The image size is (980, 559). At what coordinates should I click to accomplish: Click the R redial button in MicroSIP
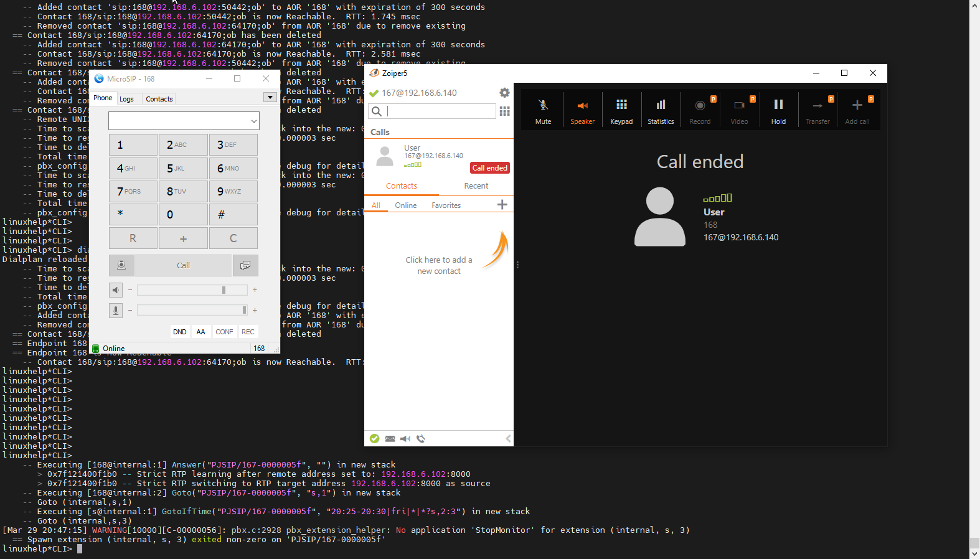tap(133, 238)
